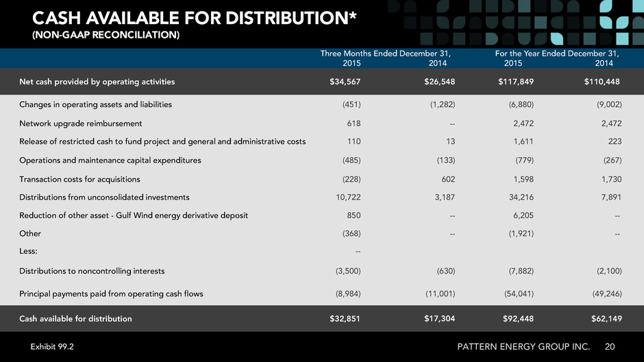
Task: Select the Transaction costs for acquisitions label
Action: coord(79,179)
